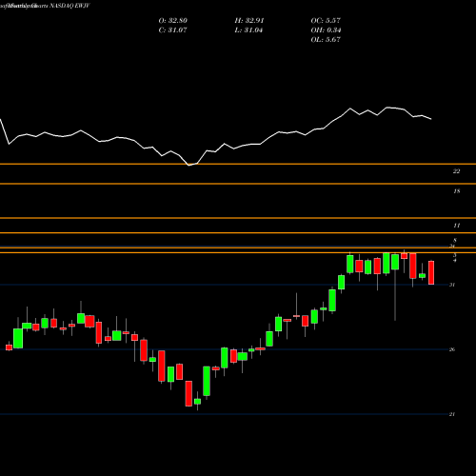Click the lowest dip of the white line
Screen dimensions: 476x476
click(189, 165)
